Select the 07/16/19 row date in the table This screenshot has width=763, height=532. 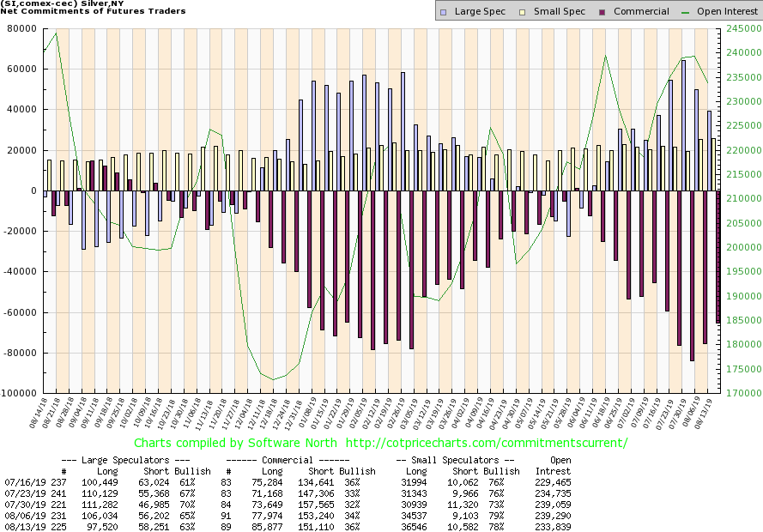click(25, 483)
